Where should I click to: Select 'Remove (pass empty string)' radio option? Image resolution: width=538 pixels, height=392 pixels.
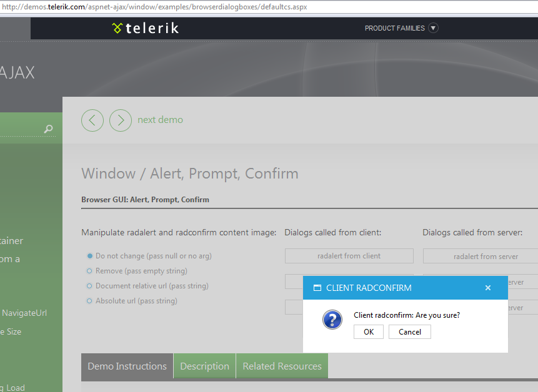click(x=89, y=271)
